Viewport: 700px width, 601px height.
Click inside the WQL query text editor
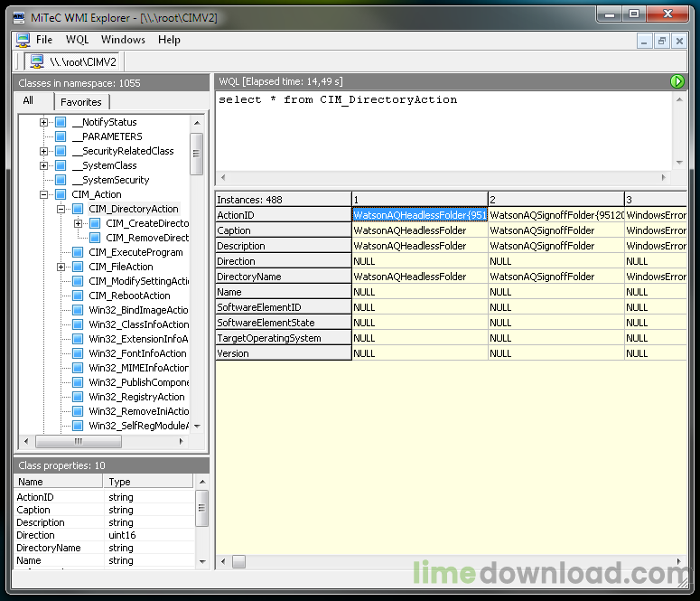[x=443, y=131]
